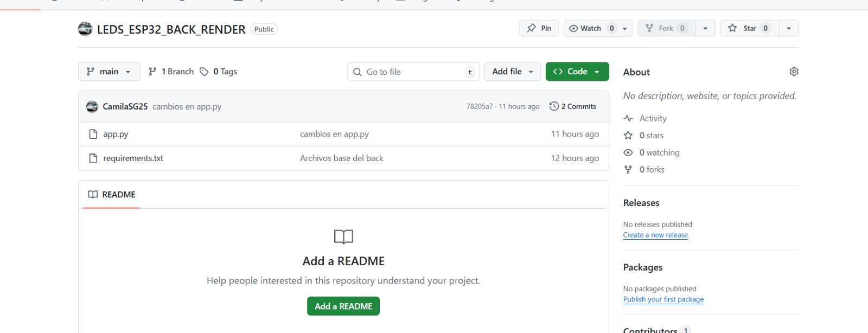The height and width of the screenshot is (333, 868).
Task: Open the Activity link with pulse icon
Action: click(x=653, y=118)
